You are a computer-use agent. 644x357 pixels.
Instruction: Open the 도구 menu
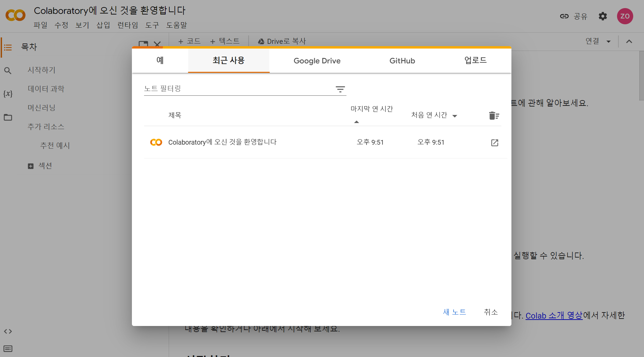pos(152,25)
